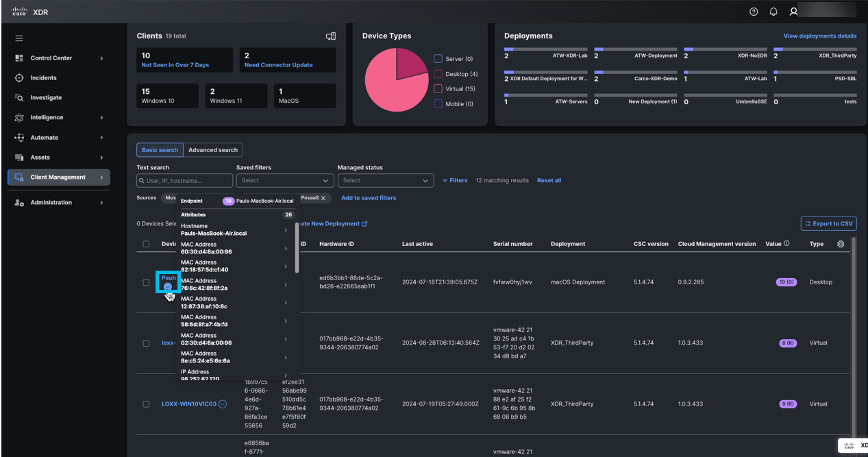Check the Pauls-MacBook row checkbox

point(146,282)
